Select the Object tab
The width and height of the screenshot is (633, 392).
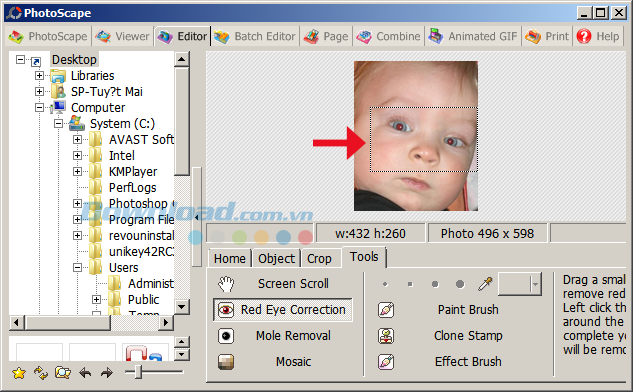(277, 258)
